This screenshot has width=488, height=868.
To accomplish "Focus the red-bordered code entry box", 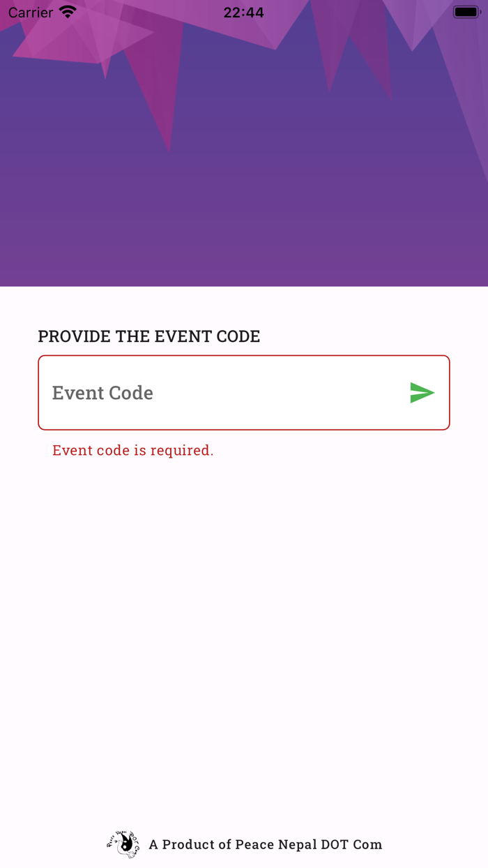I will tap(209, 392).
